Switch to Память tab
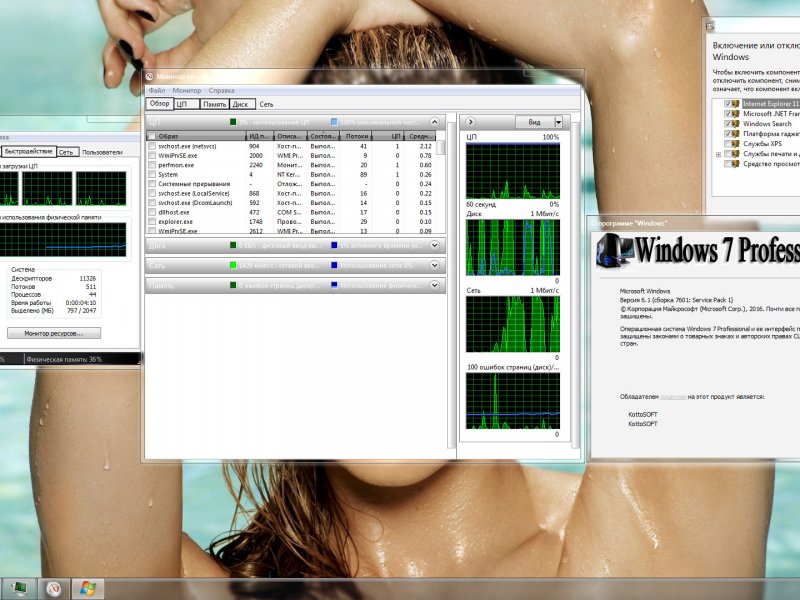Screen dimensions: 800x600 [x=214, y=104]
